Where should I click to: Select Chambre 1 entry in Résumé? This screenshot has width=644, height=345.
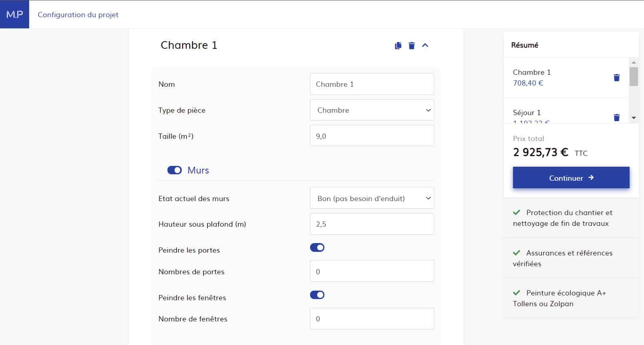pyautogui.click(x=531, y=73)
